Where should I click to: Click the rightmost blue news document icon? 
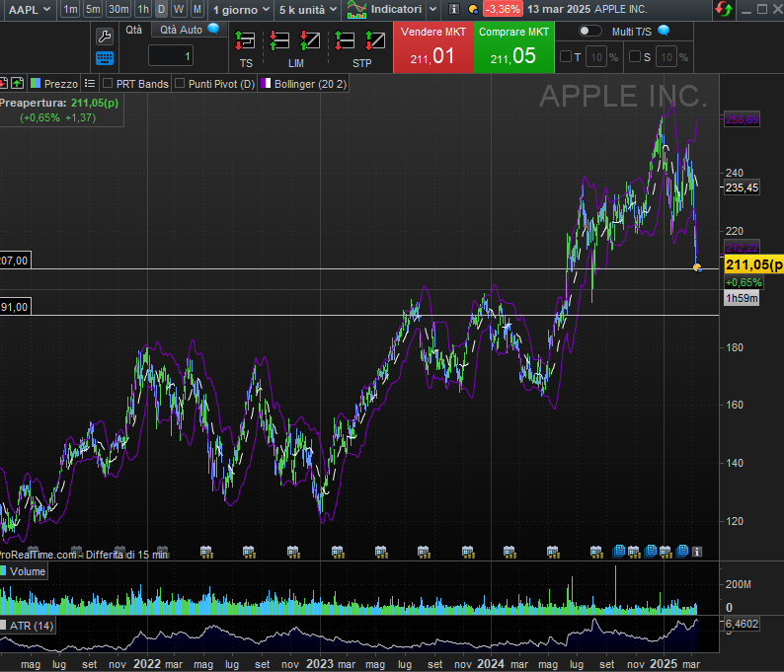(682, 551)
